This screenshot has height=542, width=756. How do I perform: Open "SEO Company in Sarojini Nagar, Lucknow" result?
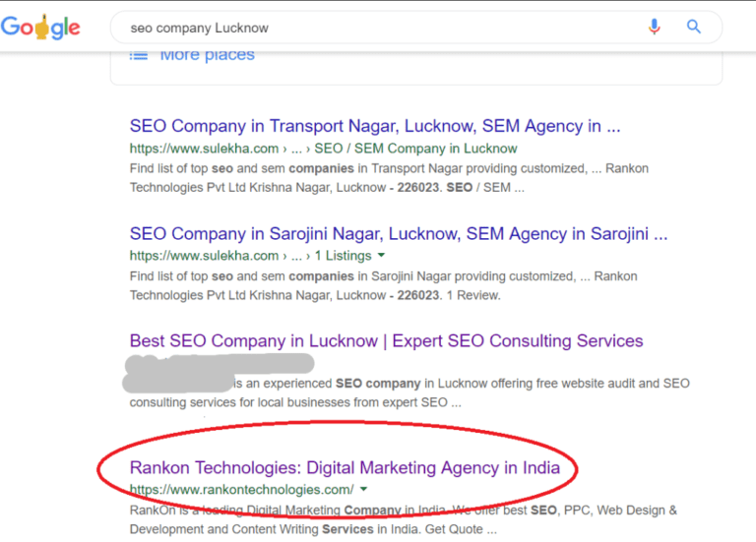point(399,234)
